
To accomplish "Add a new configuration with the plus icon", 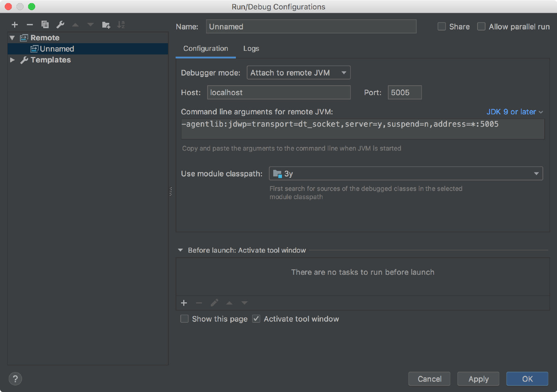I will pos(15,25).
